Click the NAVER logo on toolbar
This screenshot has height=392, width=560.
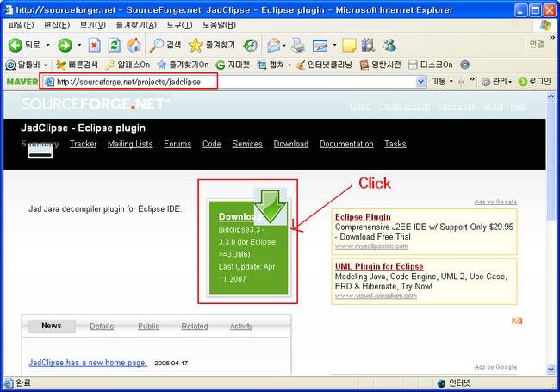(22, 82)
